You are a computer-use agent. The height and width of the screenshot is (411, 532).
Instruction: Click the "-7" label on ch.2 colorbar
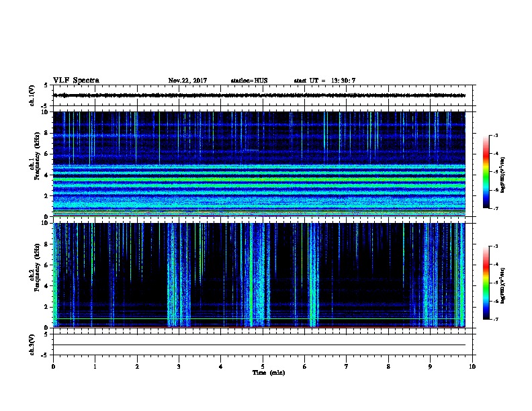tap(495, 320)
